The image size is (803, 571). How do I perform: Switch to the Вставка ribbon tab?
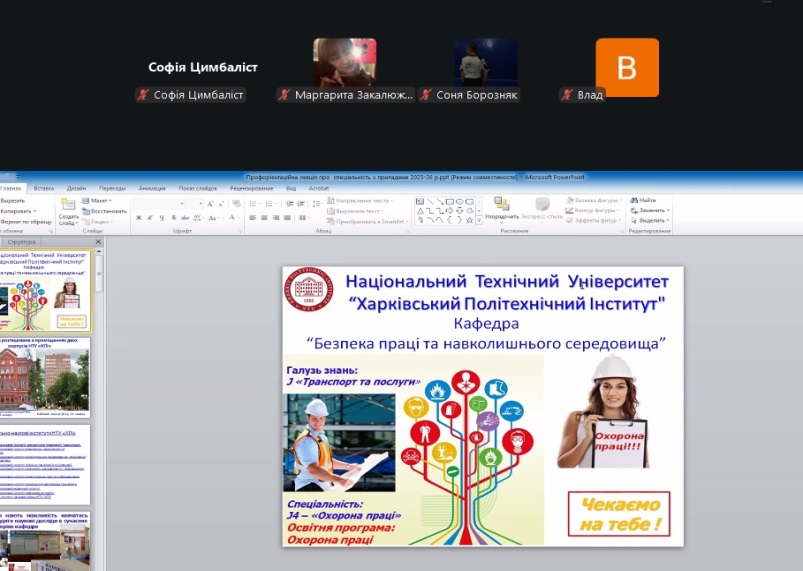point(44,188)
